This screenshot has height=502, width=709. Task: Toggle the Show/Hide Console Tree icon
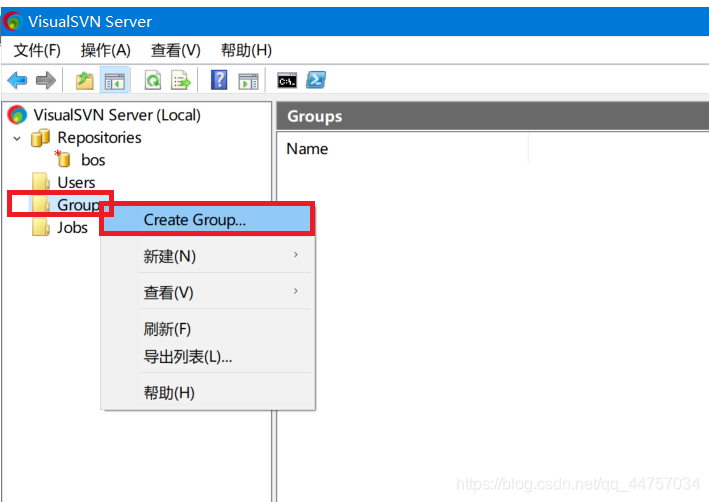[x=114, y=81]
